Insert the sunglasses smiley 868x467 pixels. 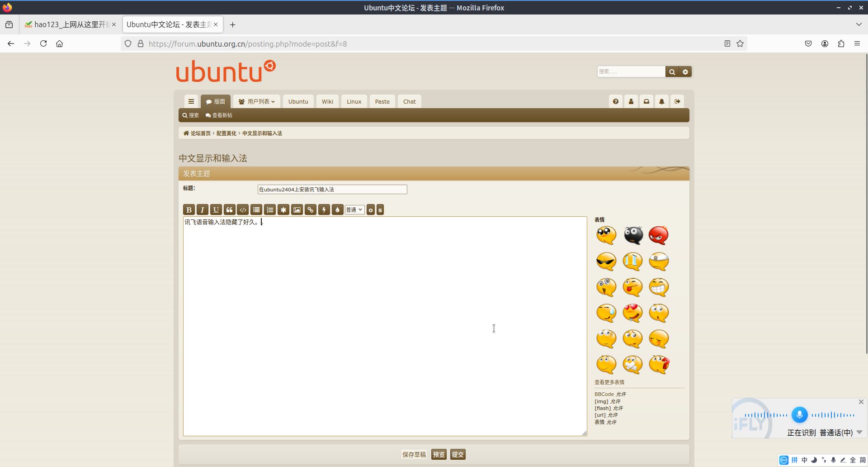(x=606, y=261)
